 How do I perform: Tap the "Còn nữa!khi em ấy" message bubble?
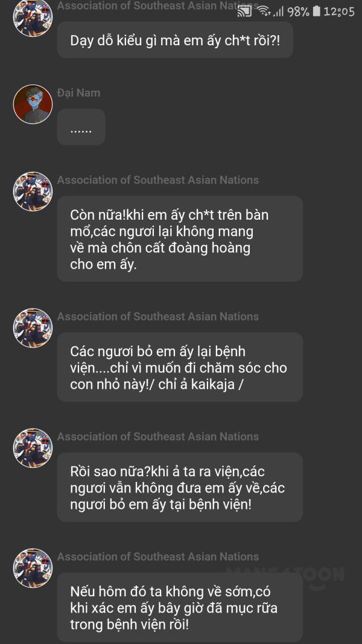click(x=180, y=239)
